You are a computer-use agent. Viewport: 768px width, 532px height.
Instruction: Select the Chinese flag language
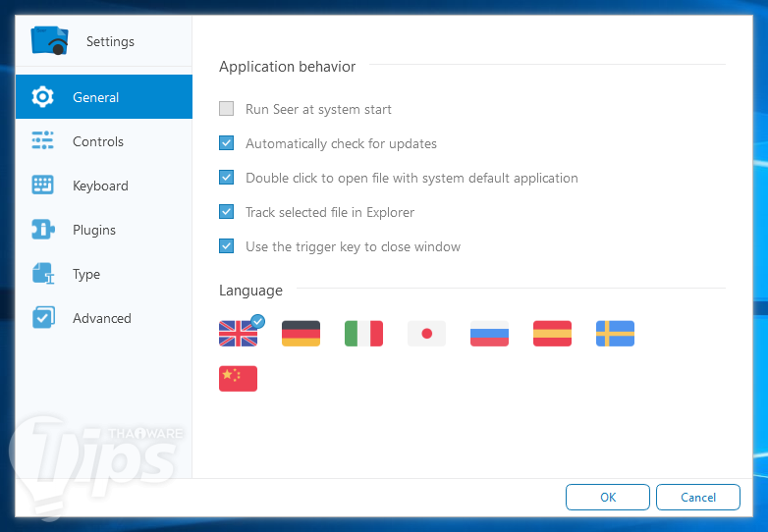238,378
